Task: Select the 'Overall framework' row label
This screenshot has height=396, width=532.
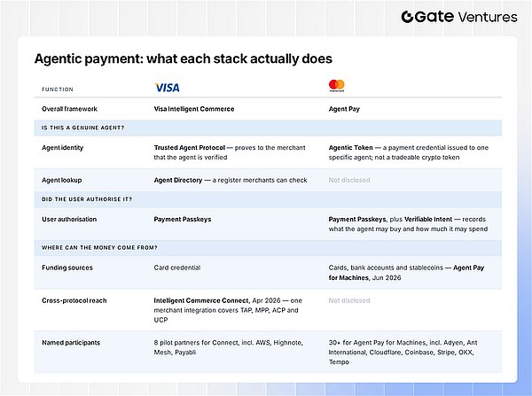Action: (69, 109)
